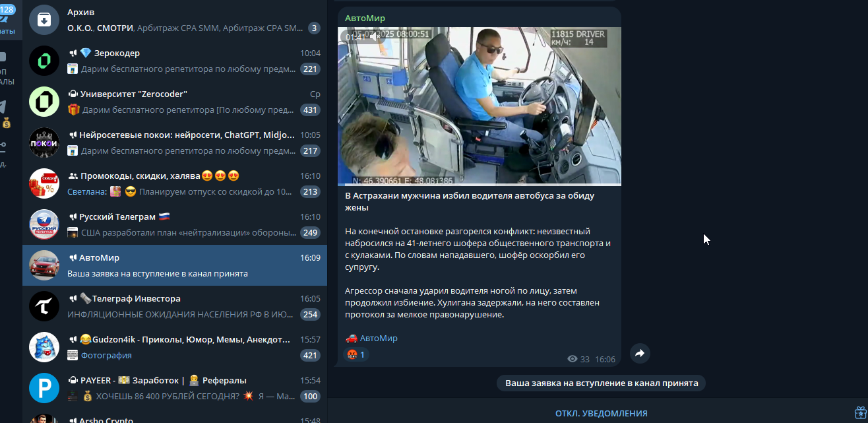The height and width of the screenshot is (423, 868).
Task: Click the Фотография preview under Gudzon4ik
Action: pyautogui.click(x=106, y=355)
